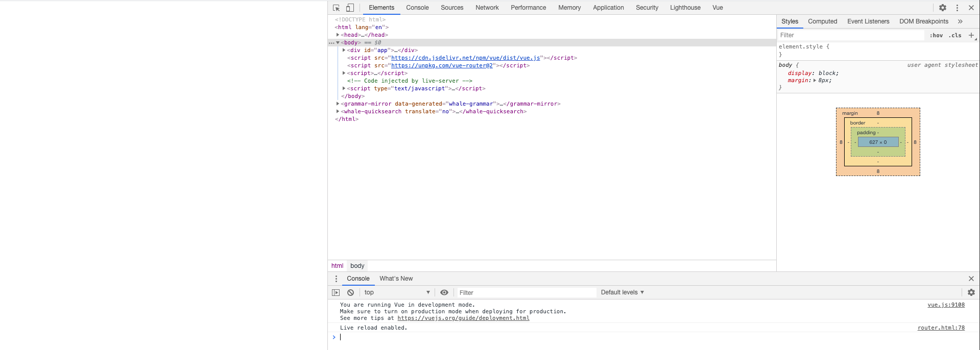Image resolution: width=980 pixels, height=350 pixels.
Task: Focus the console Filter input
Action: pos(526,292)
